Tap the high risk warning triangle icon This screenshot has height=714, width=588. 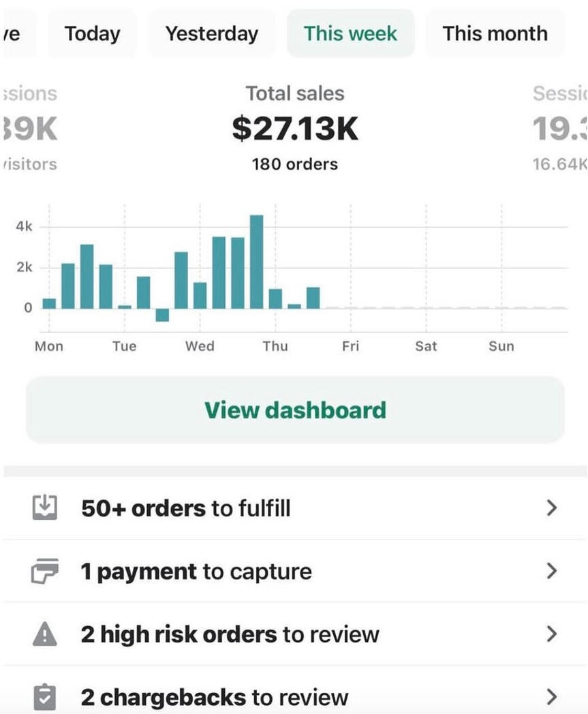(45, 634)
